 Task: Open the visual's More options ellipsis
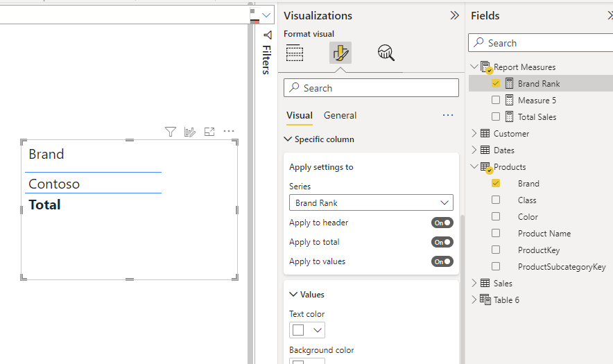pos(229,132)
